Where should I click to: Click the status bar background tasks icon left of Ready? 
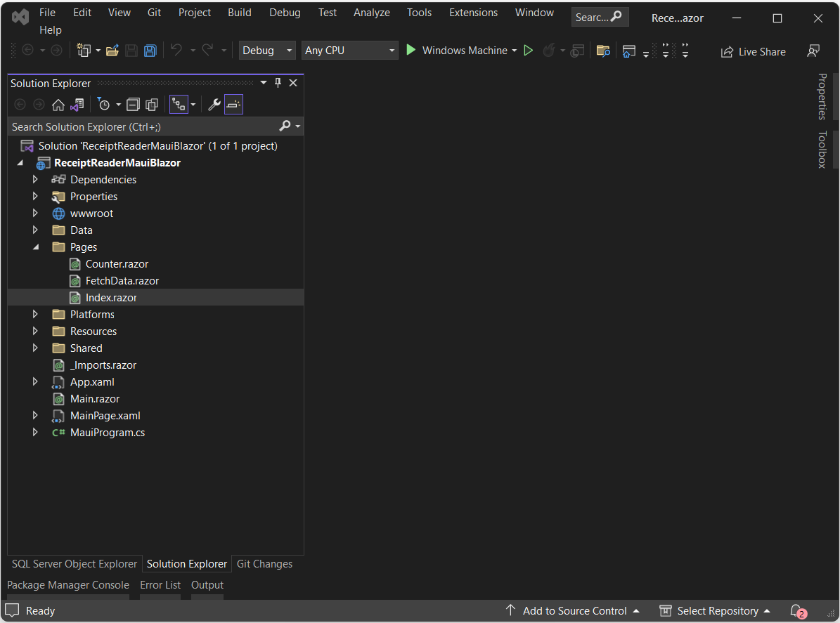[x=12, y=610]
